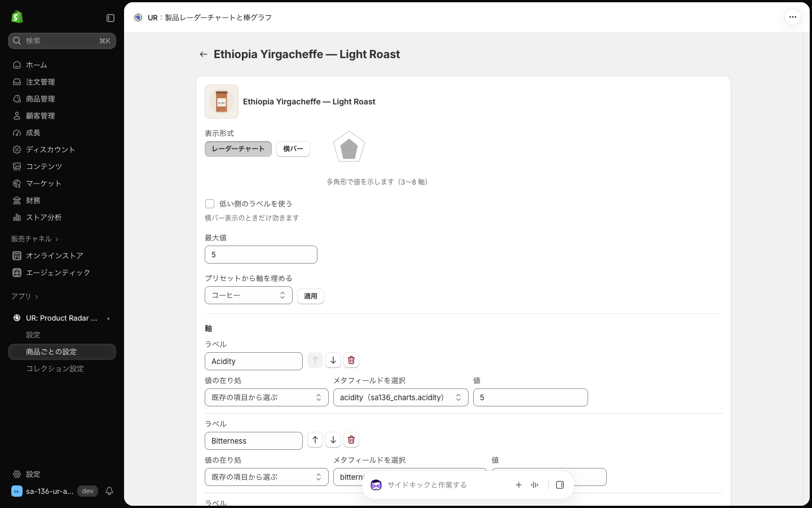This screenshot has height=508, width=812.
Task: Delete the Acidity axis
Action: [351, 360]
